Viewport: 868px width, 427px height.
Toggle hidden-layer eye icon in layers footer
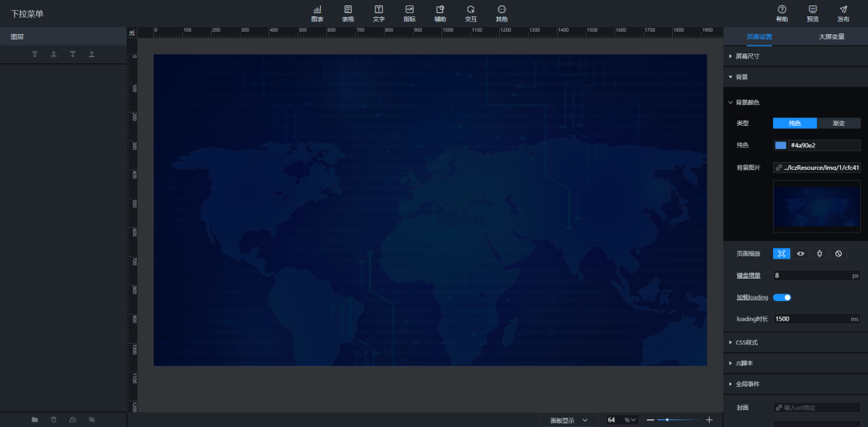pos(91,419)
